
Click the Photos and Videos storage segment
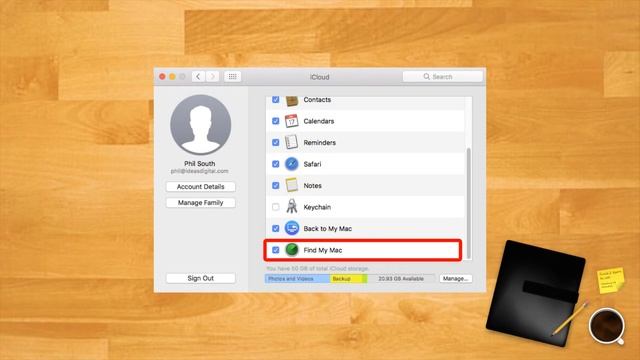(x=297, y=278)
